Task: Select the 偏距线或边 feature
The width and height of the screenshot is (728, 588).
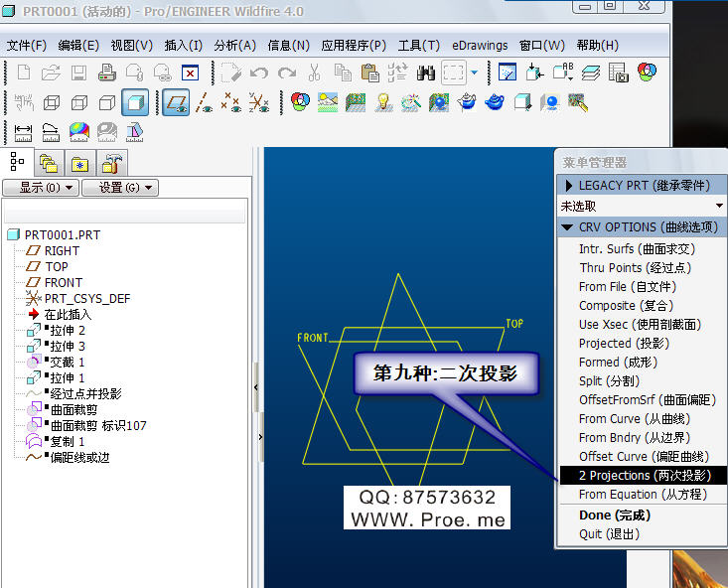Action: (79, 458)
